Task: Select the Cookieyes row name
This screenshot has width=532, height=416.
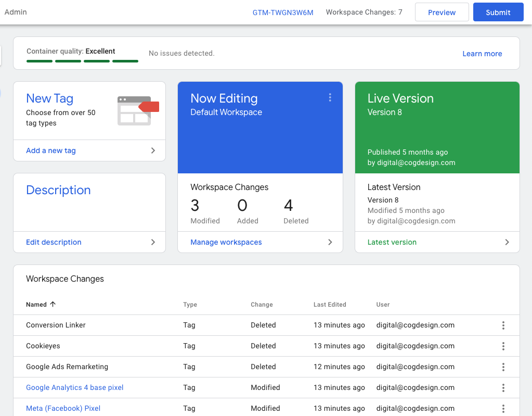Action: tap(43, 346)
